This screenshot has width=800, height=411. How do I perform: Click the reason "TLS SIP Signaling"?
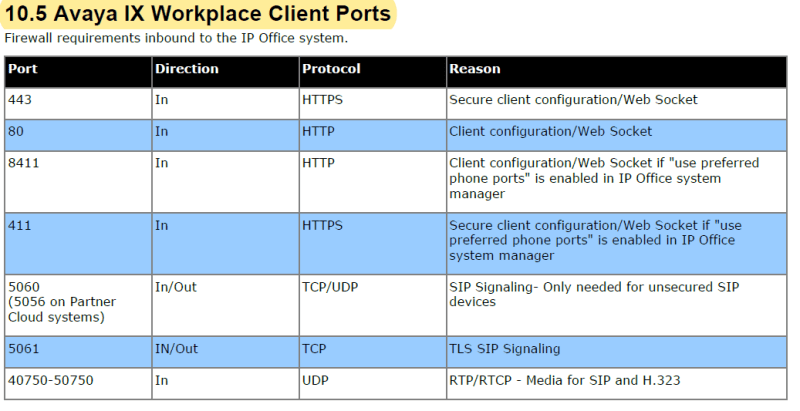[505, 349]
